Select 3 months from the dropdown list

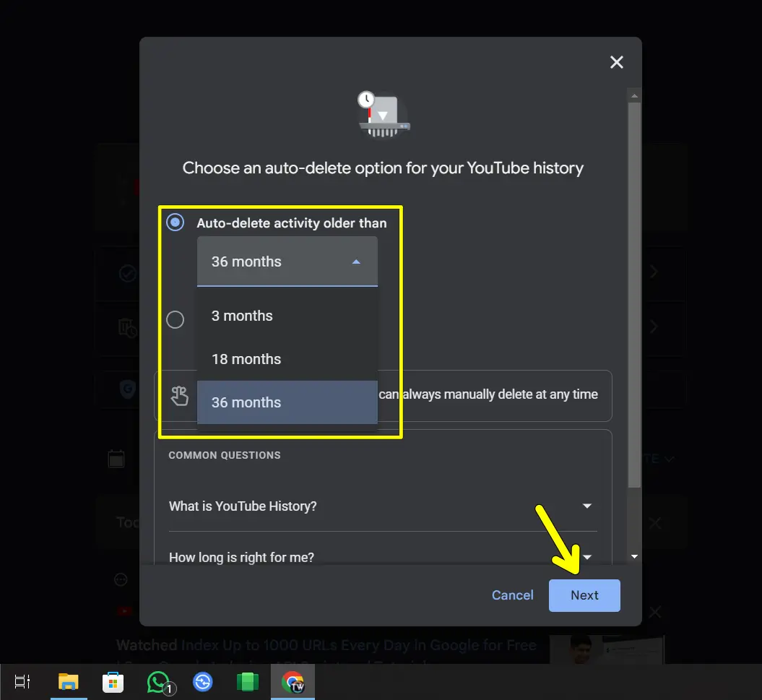click(x=242, y=316)
